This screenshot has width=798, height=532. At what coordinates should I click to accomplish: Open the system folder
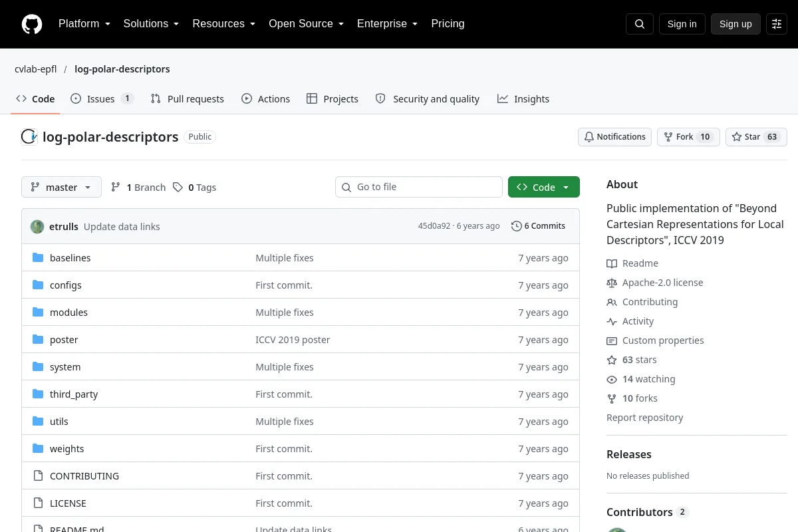[x=65, y=367]
